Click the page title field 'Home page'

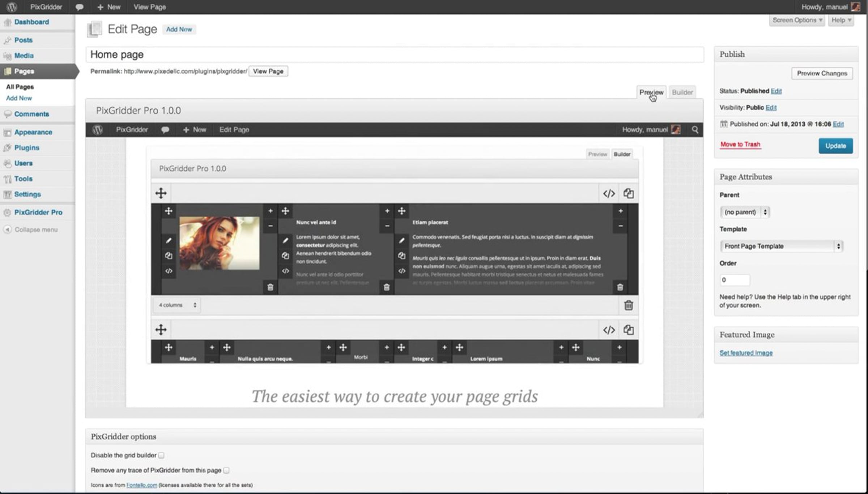coord(395,55)
